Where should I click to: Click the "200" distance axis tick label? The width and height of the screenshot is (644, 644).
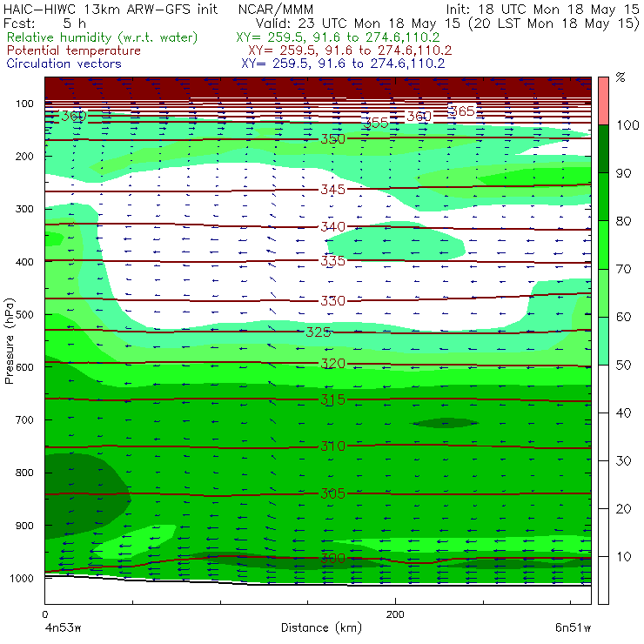click(x=395, y=614)
